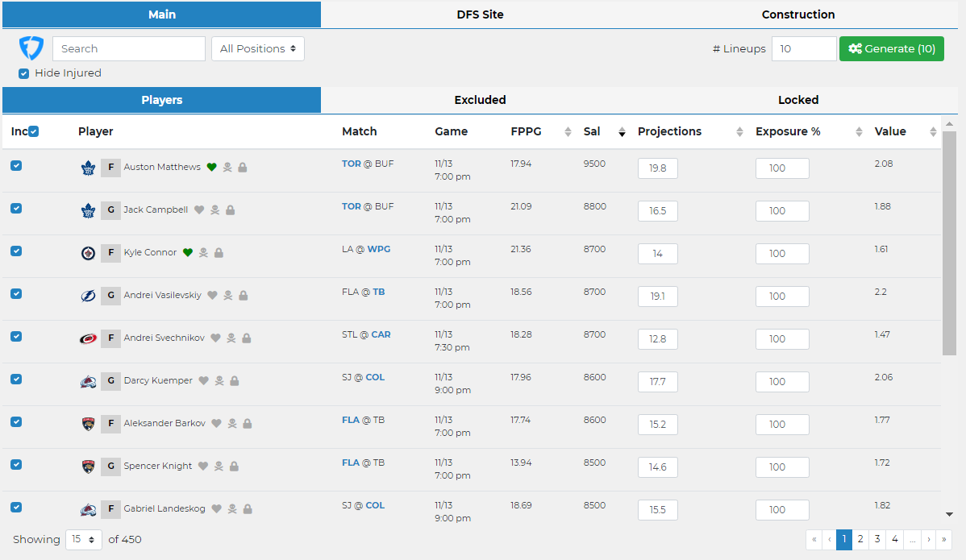The image size is (966, 560).
Task: Toggle the Inc select-all header checkbox
Action: (x=34, y=131)
